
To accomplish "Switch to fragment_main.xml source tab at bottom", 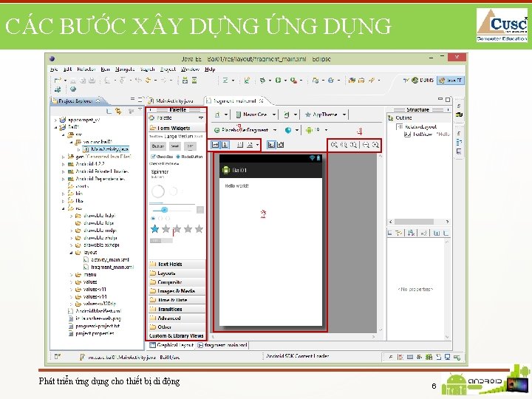I will tap(222, 345).
